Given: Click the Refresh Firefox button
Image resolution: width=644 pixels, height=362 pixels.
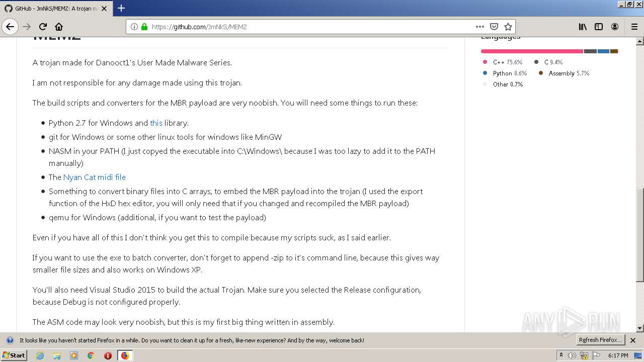Looking at the screenshot, I should [x=600, y=340].
